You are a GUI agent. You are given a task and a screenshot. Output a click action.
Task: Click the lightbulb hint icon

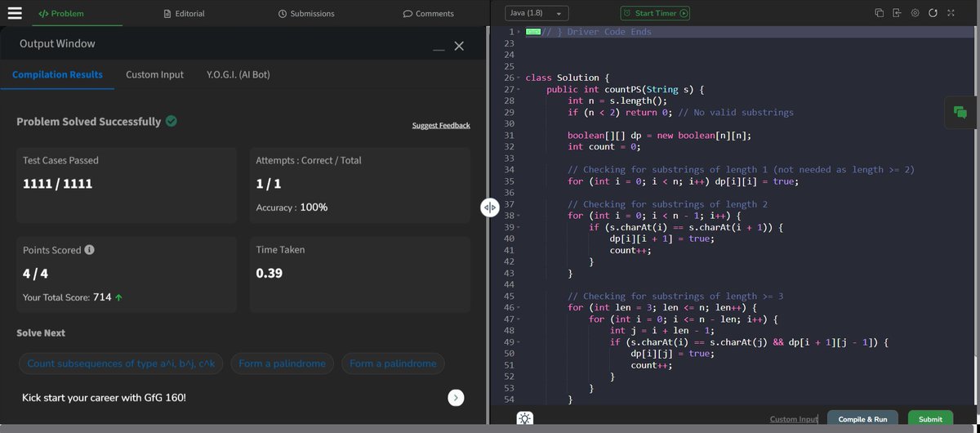(x=524, y=418)
